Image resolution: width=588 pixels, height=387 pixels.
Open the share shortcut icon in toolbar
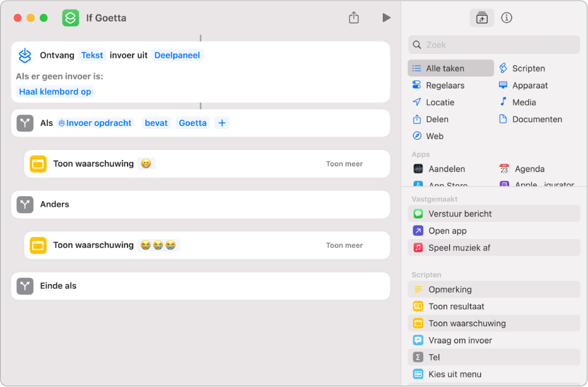click(x=354, y=17)
